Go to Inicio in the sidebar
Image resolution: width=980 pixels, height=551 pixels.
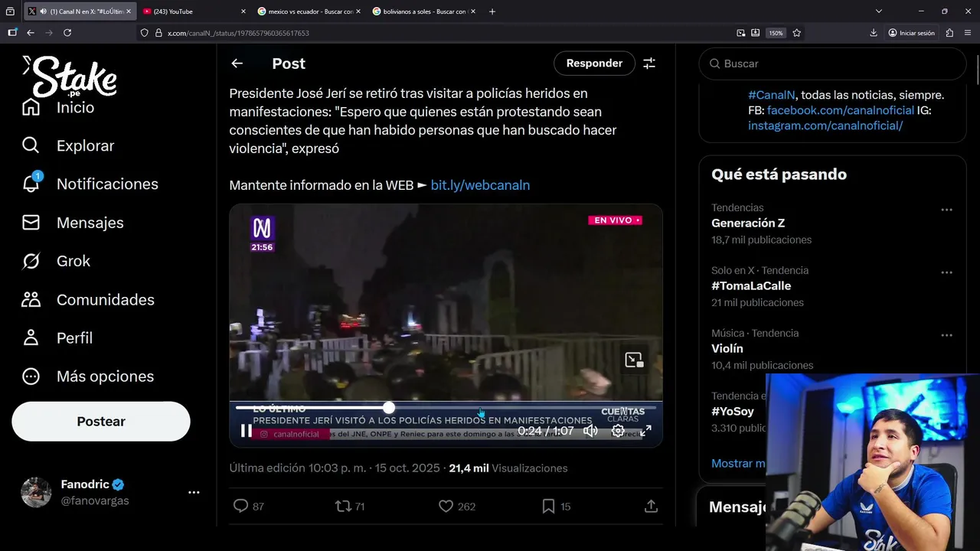[x=58, y=108]
